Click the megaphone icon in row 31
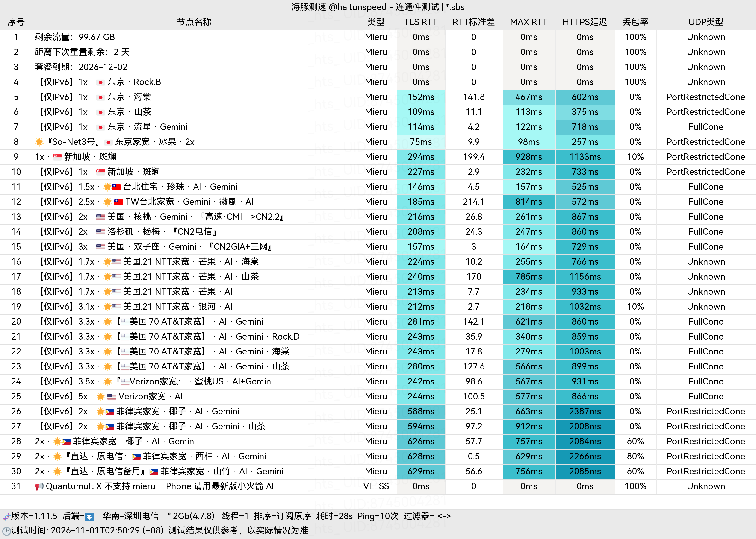This screenshot has width=756, height=539. tap(39, 486)
